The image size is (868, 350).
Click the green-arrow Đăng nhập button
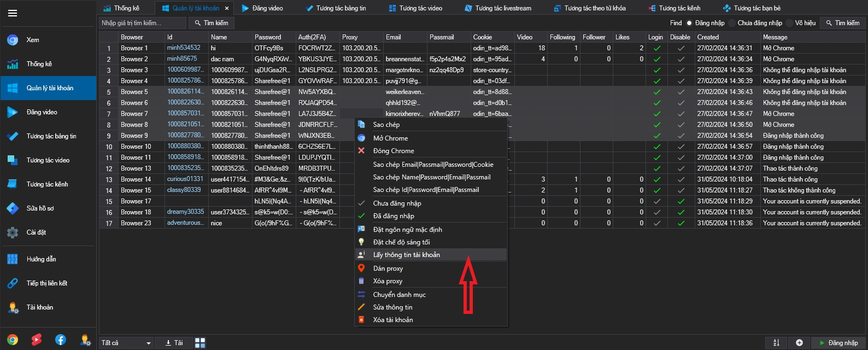click(x=838, y=343)
